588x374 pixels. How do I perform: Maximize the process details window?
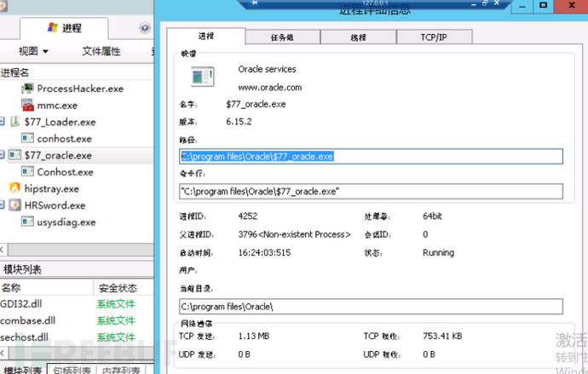pos(543,5)
